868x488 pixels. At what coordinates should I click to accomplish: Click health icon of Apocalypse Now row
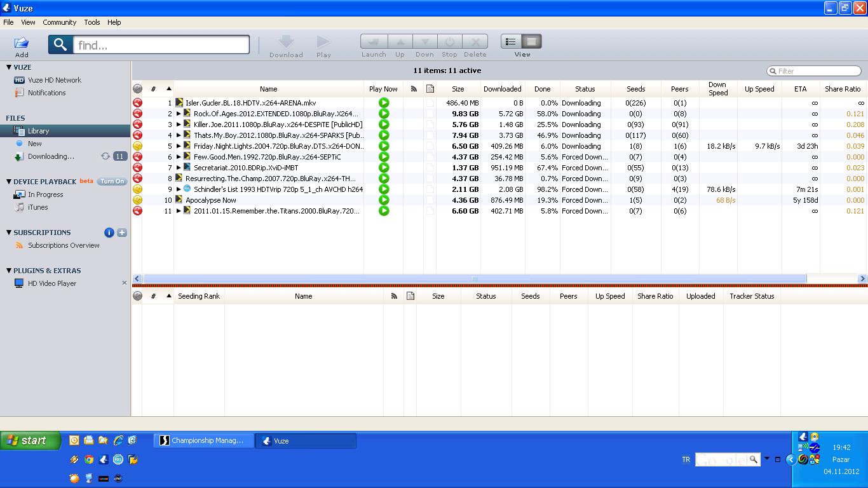coord(137,200)
